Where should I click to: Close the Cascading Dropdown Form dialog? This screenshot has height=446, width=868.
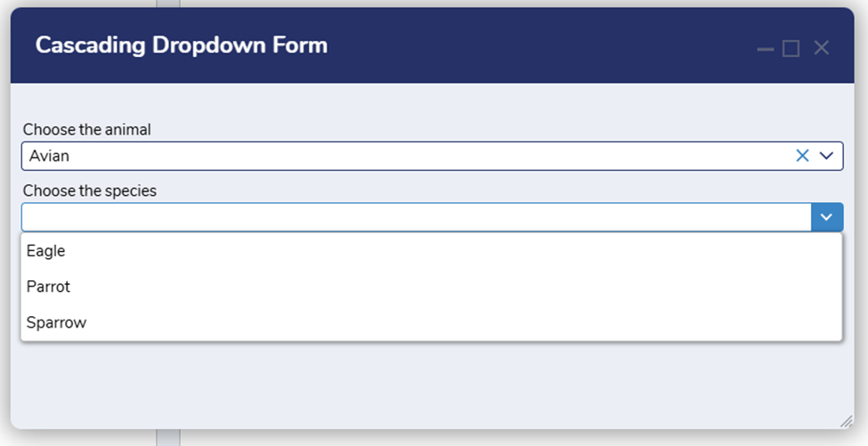[821, 48]
